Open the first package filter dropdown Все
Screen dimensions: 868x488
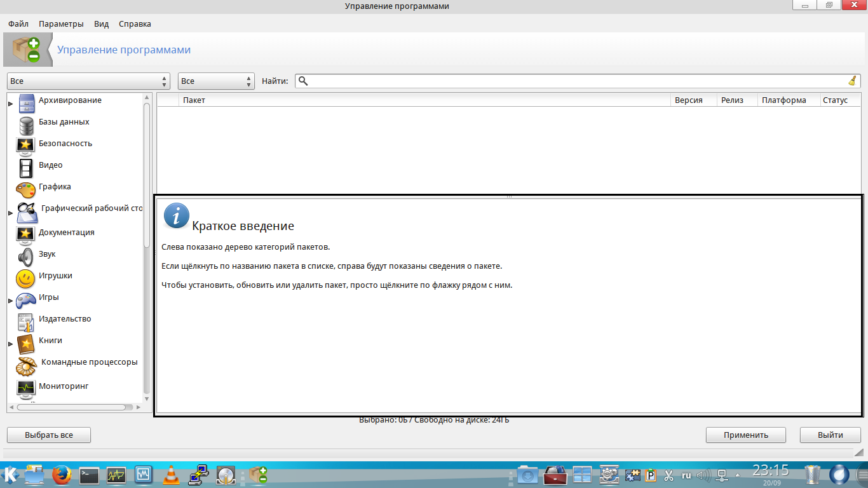89,81
